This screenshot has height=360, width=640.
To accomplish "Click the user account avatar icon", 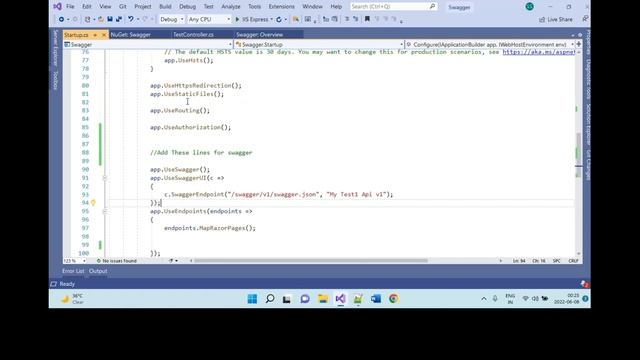I will (x=529, y=7).
